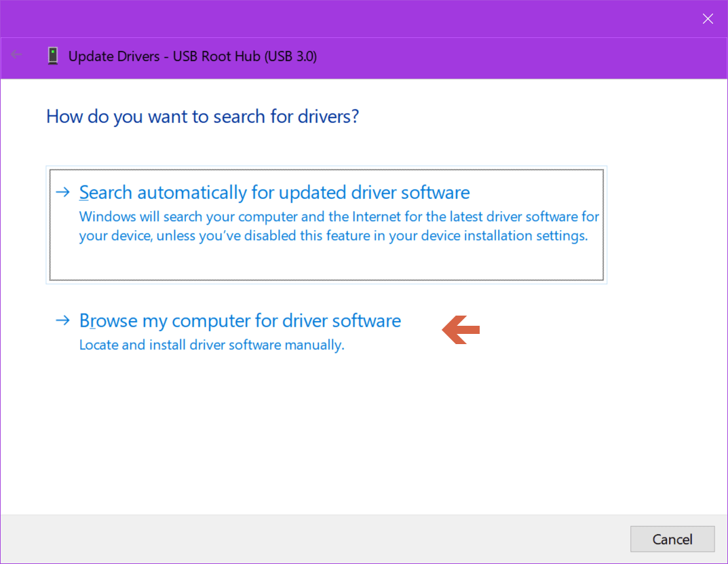
Task: Click the description under automatic search option
Action: 339,226
